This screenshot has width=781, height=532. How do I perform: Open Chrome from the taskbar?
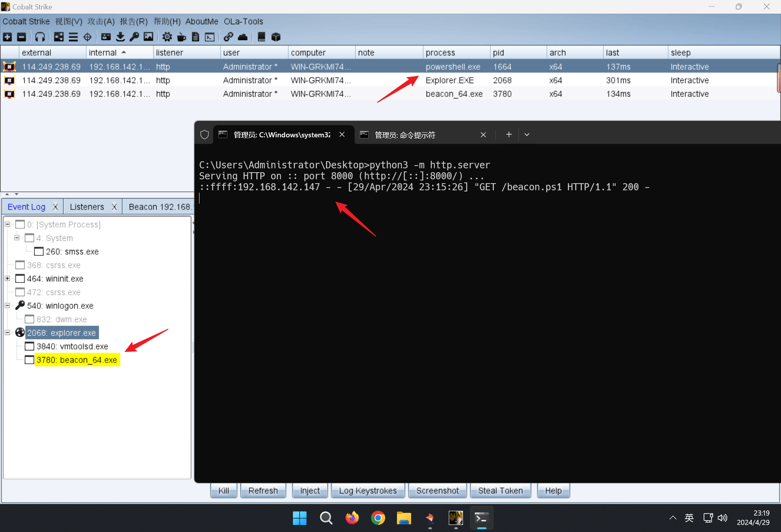(378, 518)
